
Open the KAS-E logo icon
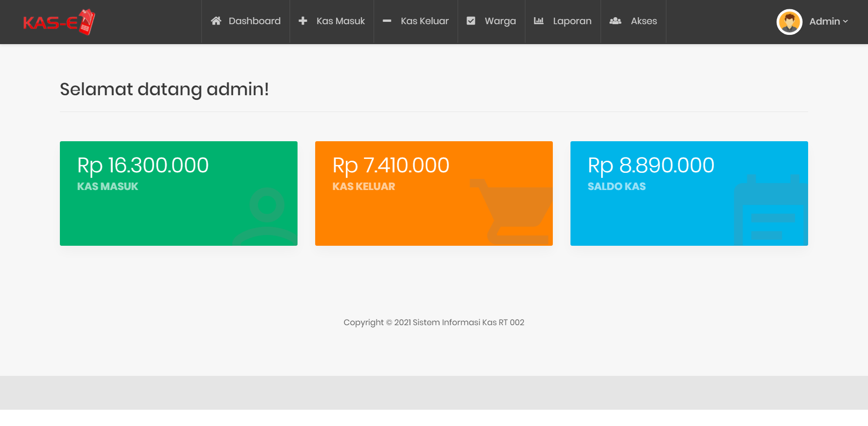pos(58,21)
